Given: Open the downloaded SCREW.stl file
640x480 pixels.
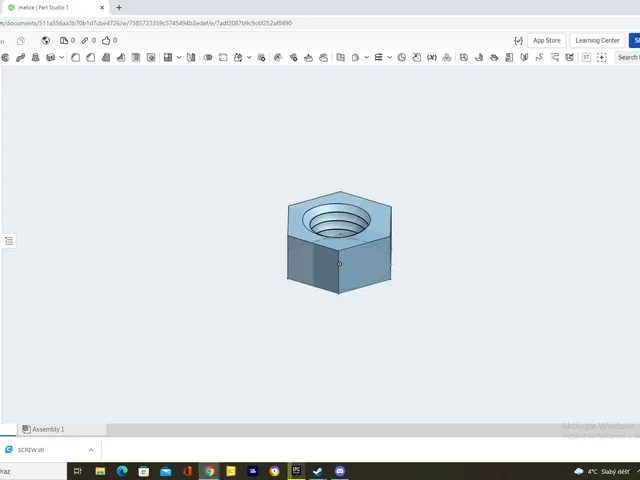Looking at the screenshot, I should [31, 450].
